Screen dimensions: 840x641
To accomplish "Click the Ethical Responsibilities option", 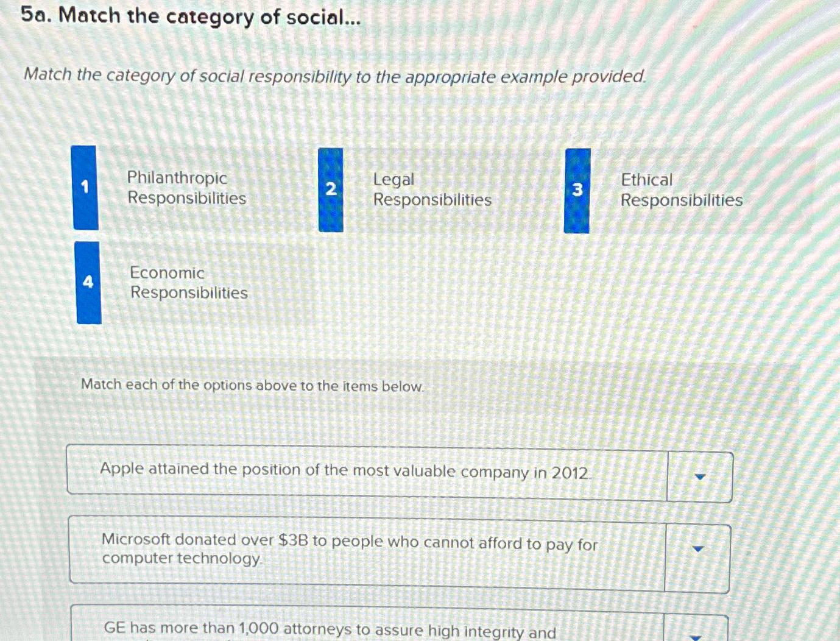I will [680, 189].
